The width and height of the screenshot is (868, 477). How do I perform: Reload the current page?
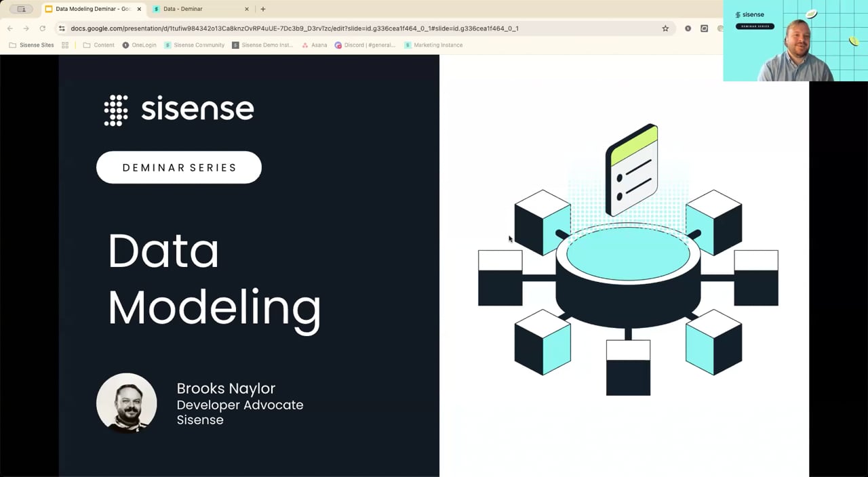pyautogui.click(x=42, y=28)
